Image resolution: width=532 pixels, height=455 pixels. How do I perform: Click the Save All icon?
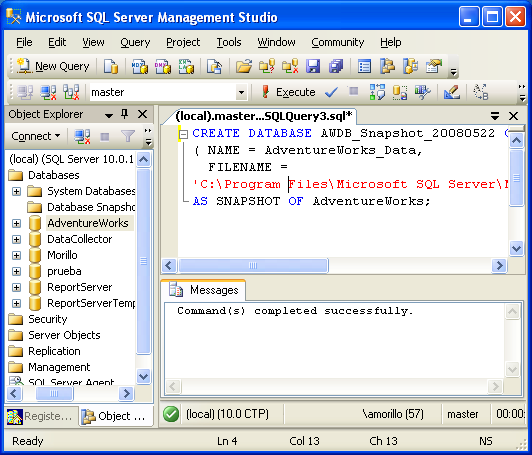pyautogui.click(x=336, y=66)
